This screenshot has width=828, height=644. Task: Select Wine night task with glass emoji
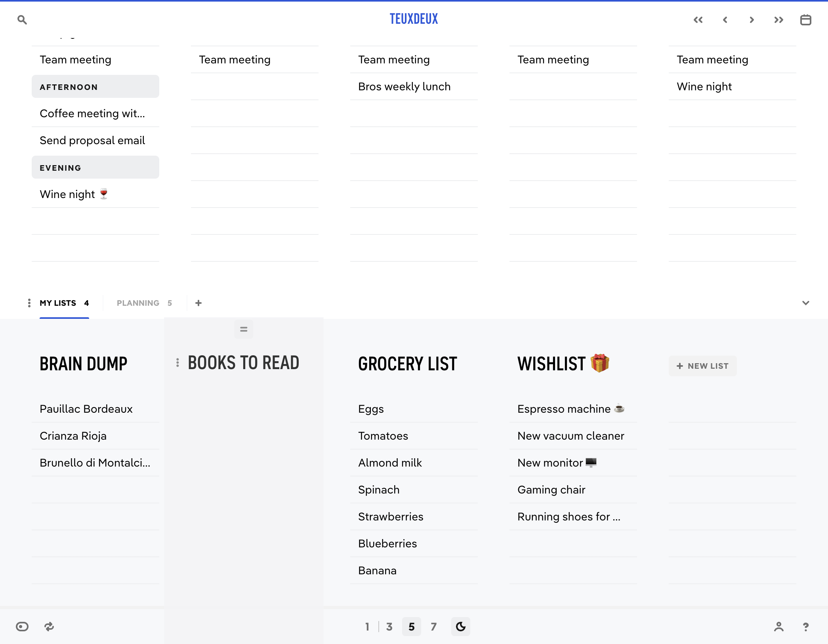95,194
